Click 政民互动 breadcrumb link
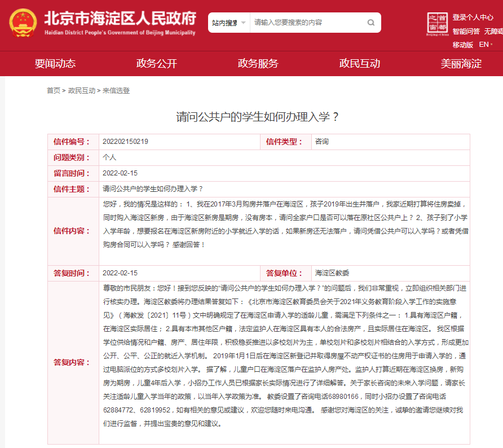 point(82,90)
